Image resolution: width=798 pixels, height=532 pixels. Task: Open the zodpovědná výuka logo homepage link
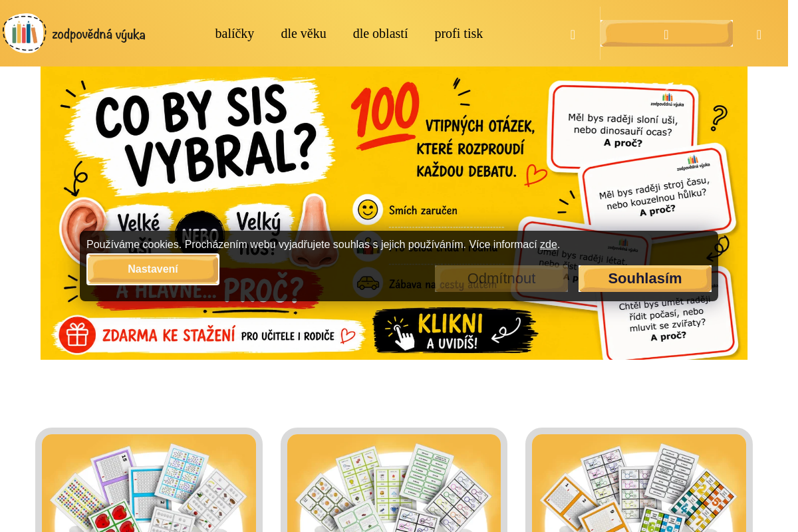(x=74, y=33)
